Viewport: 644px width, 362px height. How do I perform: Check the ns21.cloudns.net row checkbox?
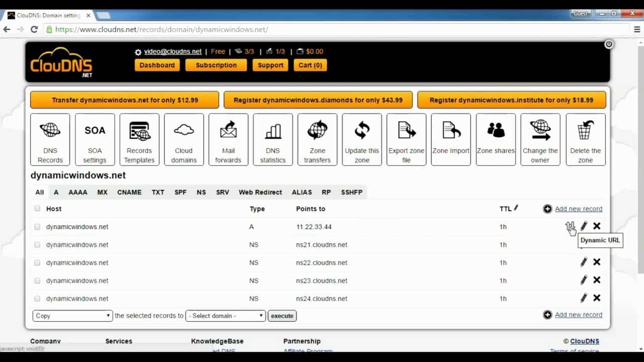click(37, 245)
